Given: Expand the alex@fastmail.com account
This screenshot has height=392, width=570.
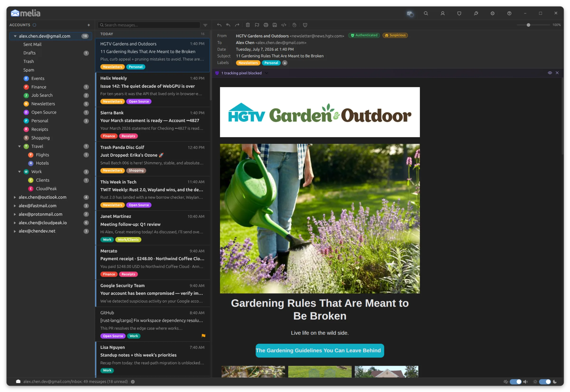Looking at the screenshot, I should [15, 206].
